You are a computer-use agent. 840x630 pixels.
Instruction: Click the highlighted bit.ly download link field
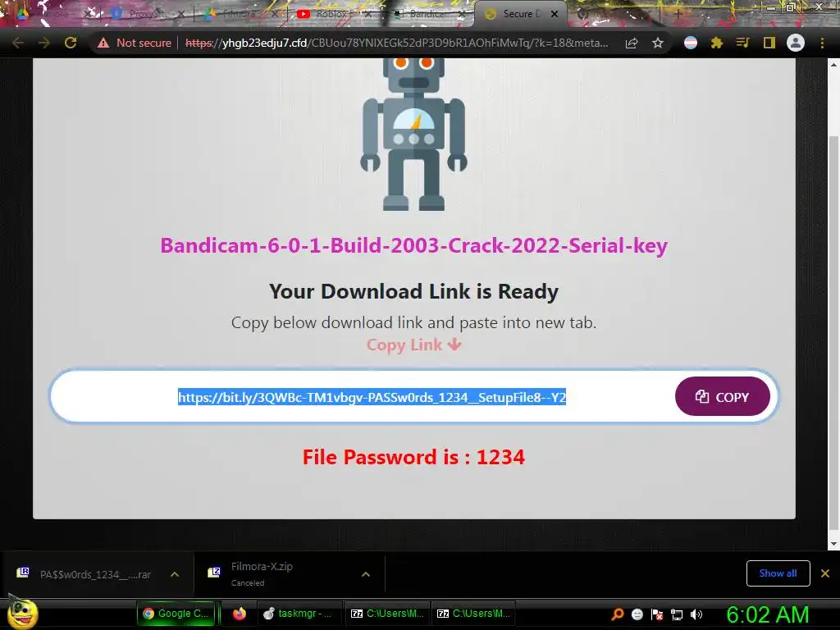tap(372, 397)
